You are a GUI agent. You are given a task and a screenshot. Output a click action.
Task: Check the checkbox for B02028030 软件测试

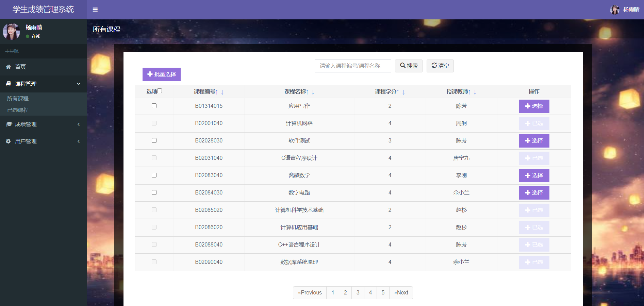tap(154, 140)
